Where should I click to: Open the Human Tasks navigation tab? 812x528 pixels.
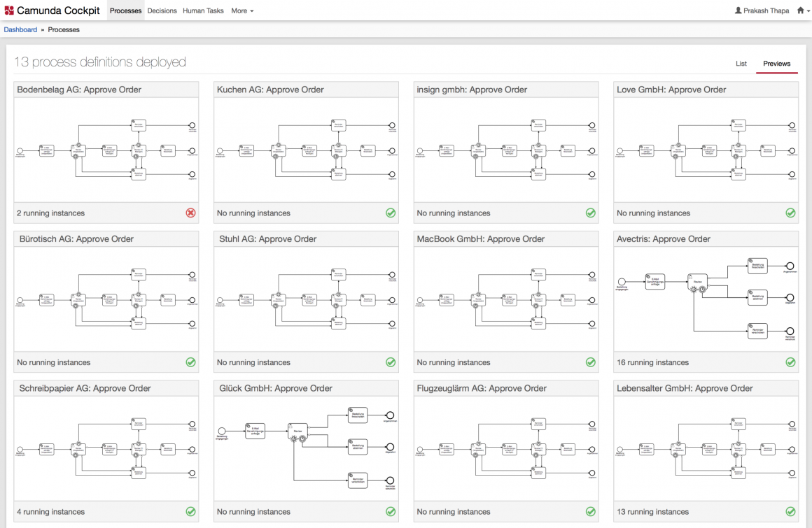(x=203, y=10)
